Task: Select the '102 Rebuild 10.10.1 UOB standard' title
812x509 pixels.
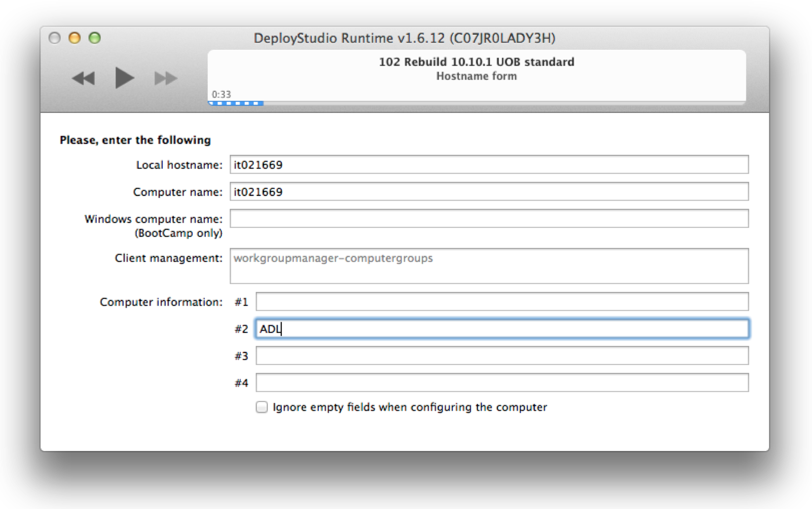Action: 477,62
